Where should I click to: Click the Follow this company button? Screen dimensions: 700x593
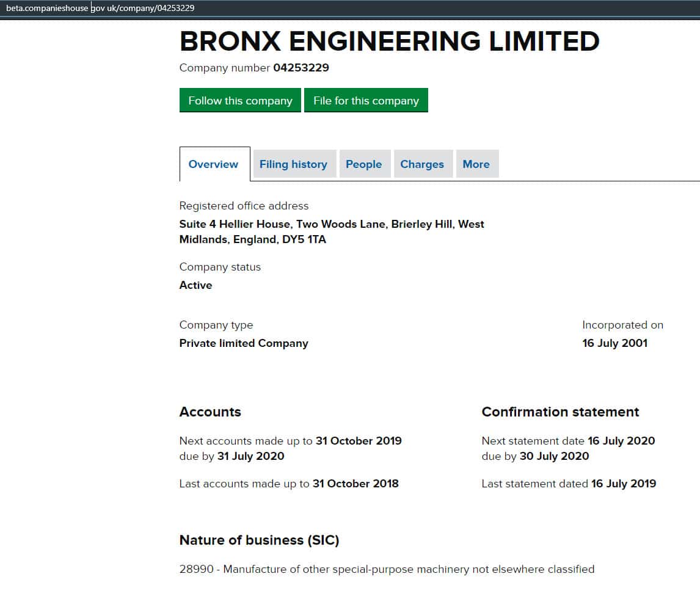coord(240,101)
